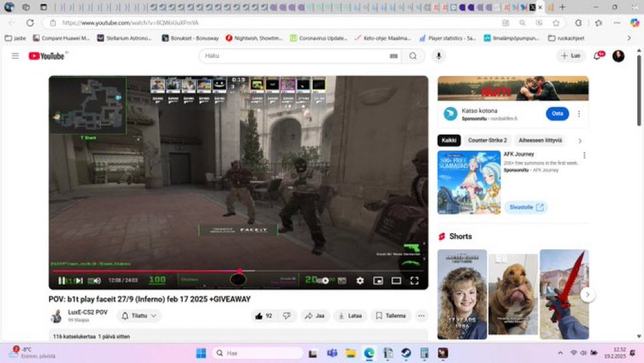Toggle autoplay switch in player
Image resolution: width=644 pixels, height=363 pixels.
[x=325, y=280]
